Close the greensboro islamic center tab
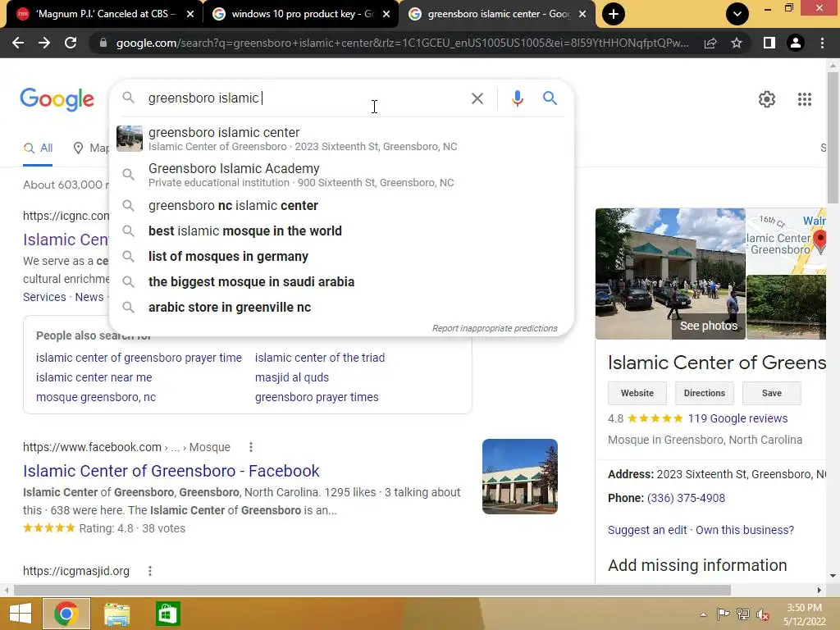This screenshot has width=840, height=630. point(582,14)
